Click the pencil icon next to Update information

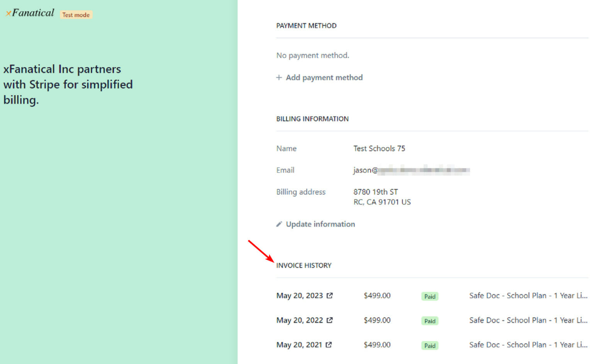[x=279, y=224]
